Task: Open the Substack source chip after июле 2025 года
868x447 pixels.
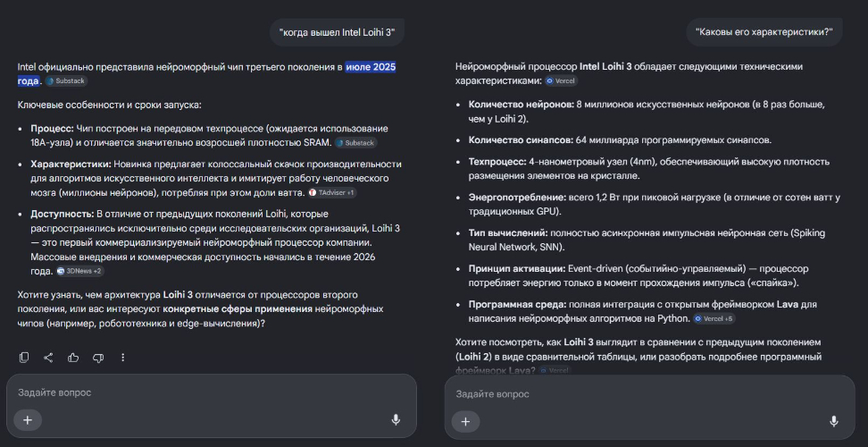Action: click(x=66, y=81)
